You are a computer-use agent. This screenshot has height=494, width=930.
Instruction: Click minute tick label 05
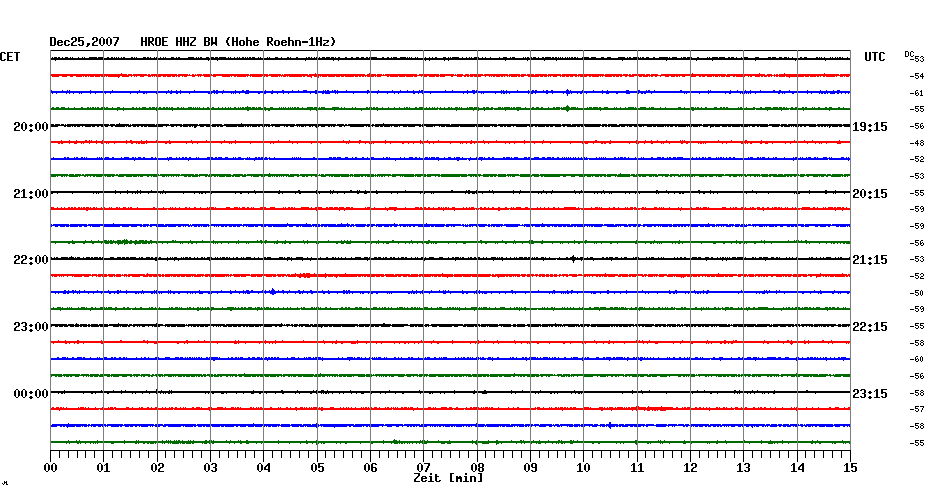(x=317, y=468)
